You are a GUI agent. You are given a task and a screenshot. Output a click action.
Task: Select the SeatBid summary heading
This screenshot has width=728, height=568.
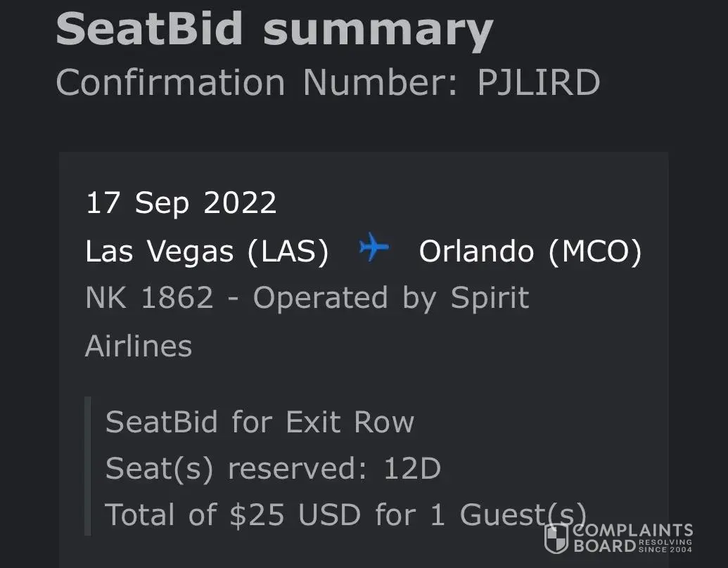coord(274,30)
